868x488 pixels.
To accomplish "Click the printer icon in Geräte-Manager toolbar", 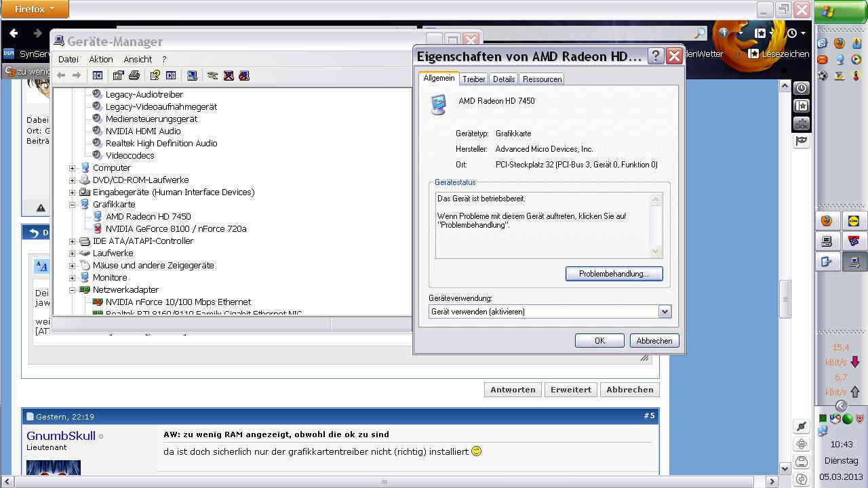I will [x=134, y=75].
